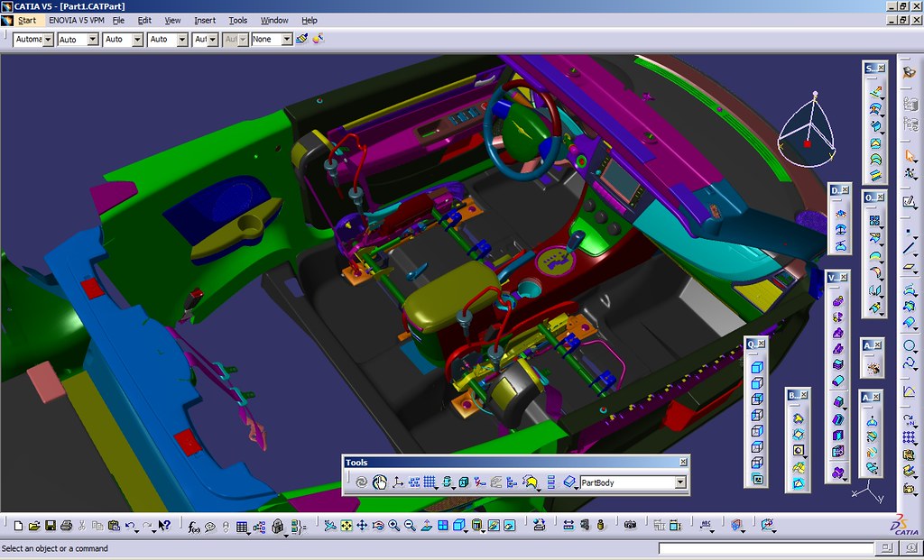
Task: Select the Rotate view tool
Action: click(378, 525)
